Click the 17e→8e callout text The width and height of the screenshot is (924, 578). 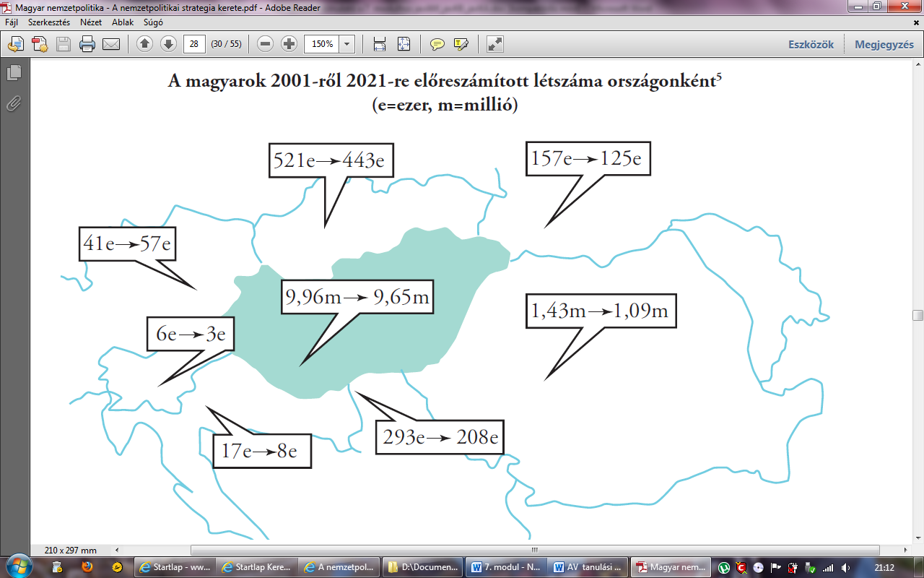coord(260,451)
